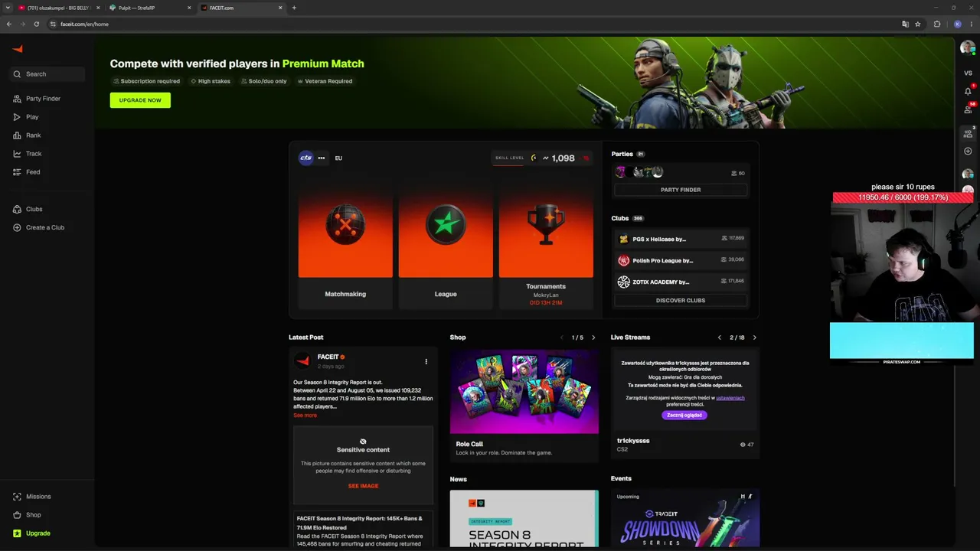
Task: Open the Polish Pro League club
Action: point(681,260)
